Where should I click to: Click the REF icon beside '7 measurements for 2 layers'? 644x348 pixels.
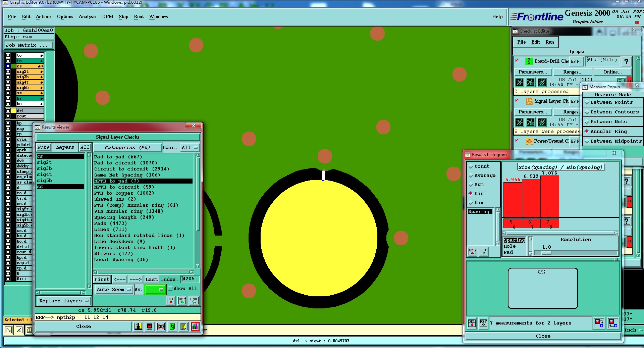tap(483, 323)
